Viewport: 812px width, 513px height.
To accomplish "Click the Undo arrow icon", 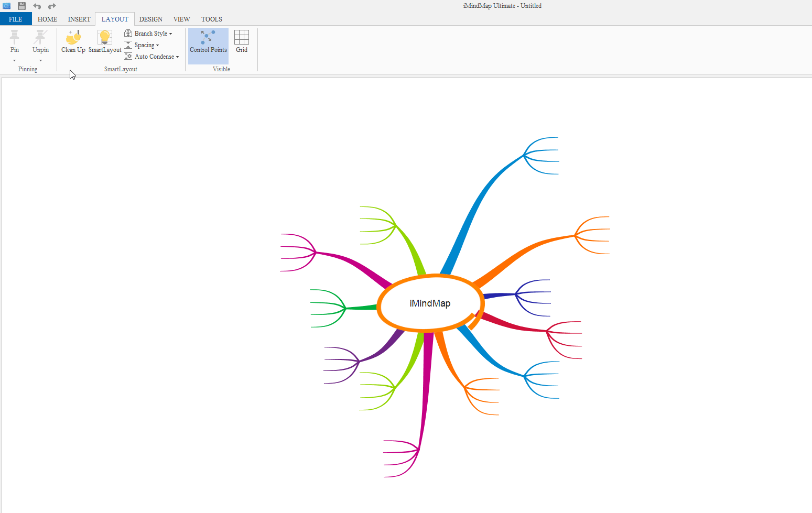I will pyautogui.click(x=37, y=6).
